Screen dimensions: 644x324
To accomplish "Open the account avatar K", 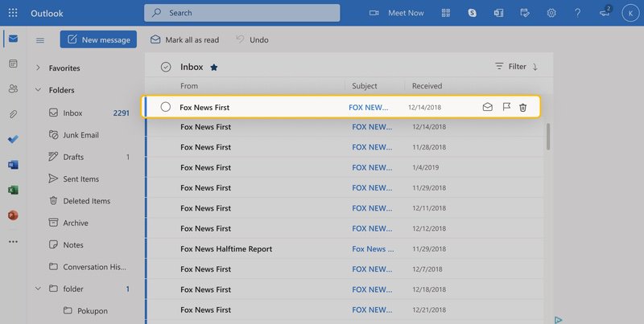I will point(630,13).
